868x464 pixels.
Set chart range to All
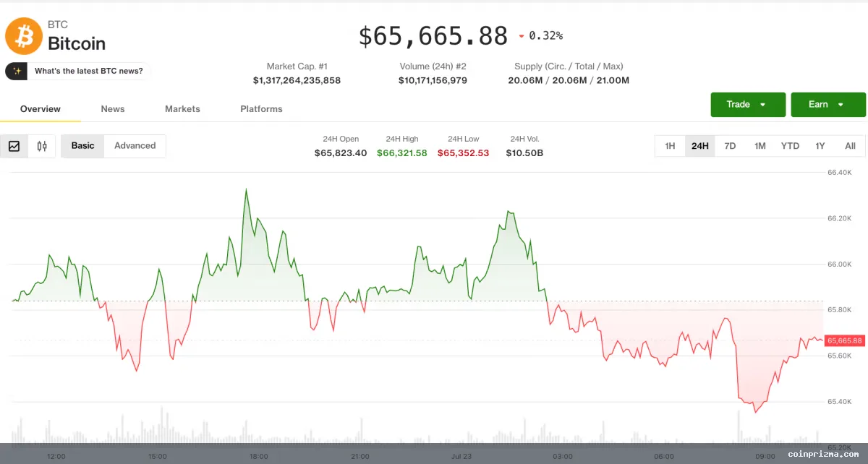[x=850, y=146]
